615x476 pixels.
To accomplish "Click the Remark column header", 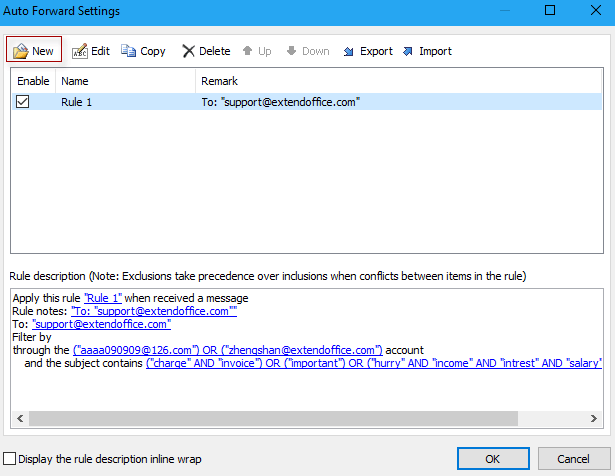I will pyautogui.click(x=300, y=81).
